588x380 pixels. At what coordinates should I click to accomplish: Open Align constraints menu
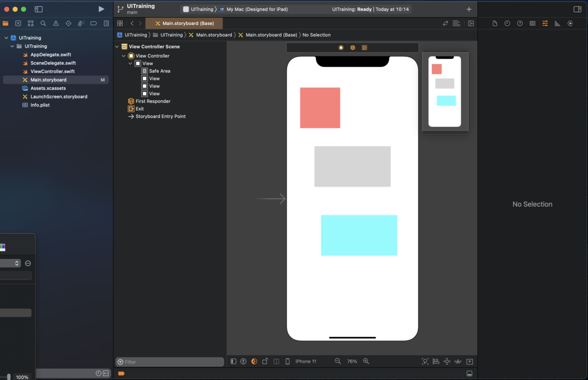coord(436,361)
